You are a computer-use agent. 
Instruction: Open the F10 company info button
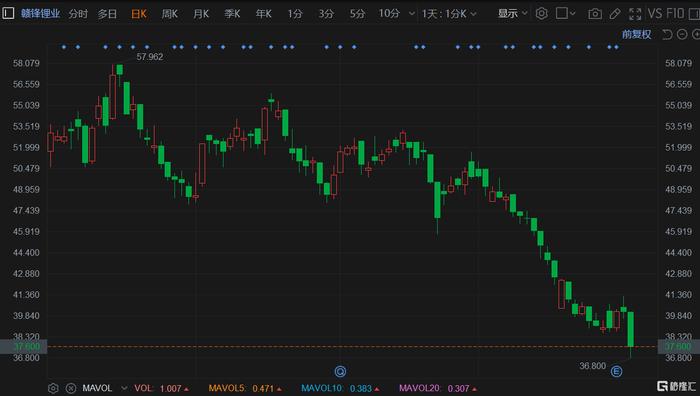click(x=675, y=13)
